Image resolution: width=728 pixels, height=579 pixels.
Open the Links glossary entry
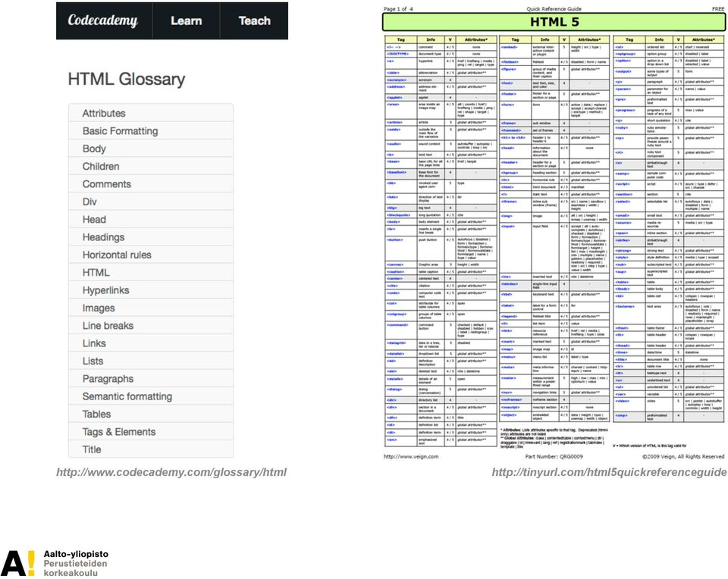[151, 343]
